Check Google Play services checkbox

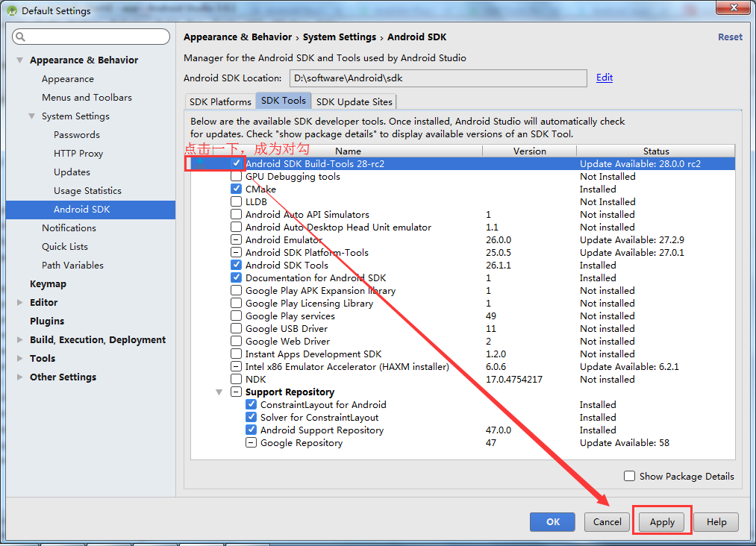coord(237,316)
